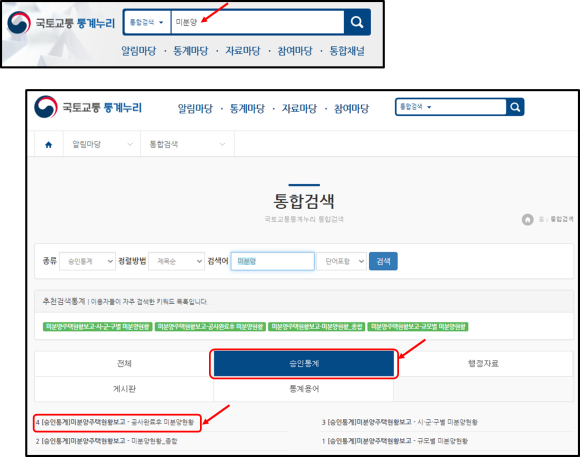Click the blue home icon in breadcrumb bar
The image size is (580, 457).
point(48,144)
